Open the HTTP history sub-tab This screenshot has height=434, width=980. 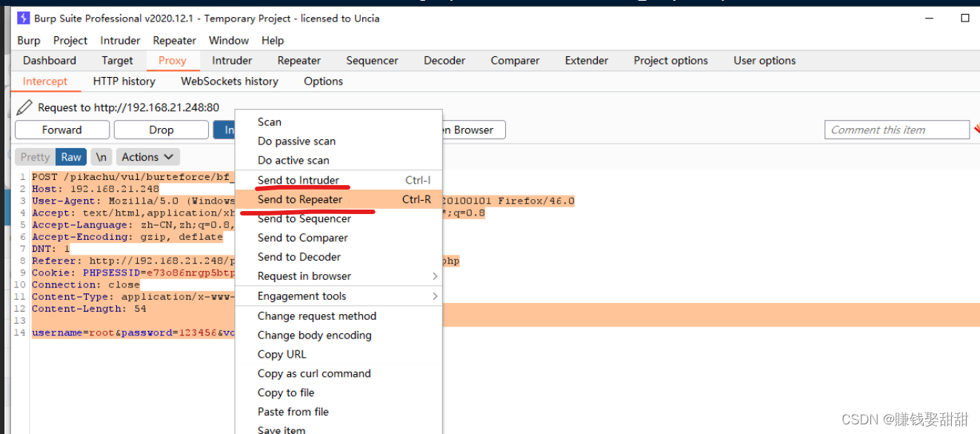(124, 81)
